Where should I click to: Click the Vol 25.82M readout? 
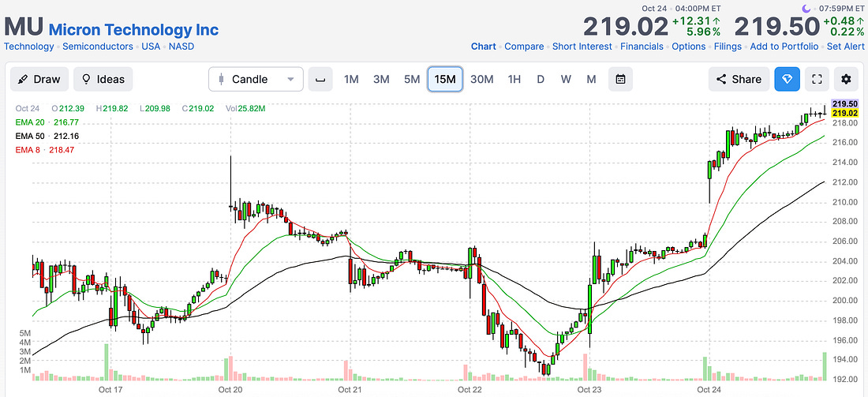pos(245,109)
